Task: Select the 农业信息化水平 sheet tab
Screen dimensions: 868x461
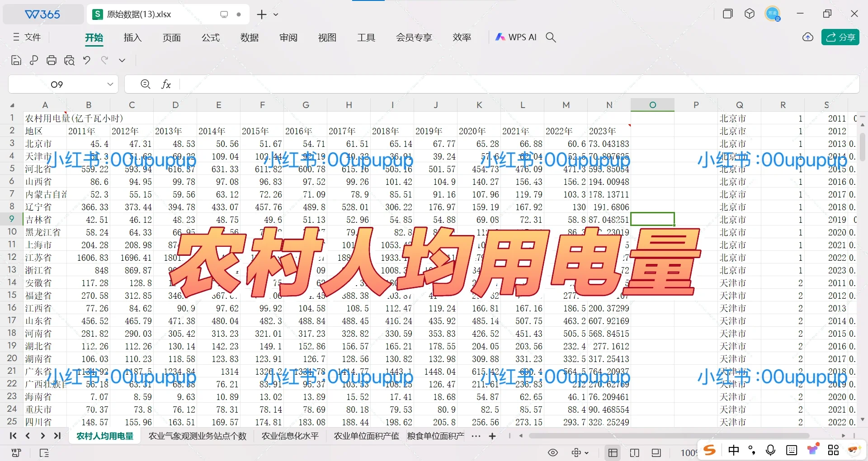Action: point(290,436)
